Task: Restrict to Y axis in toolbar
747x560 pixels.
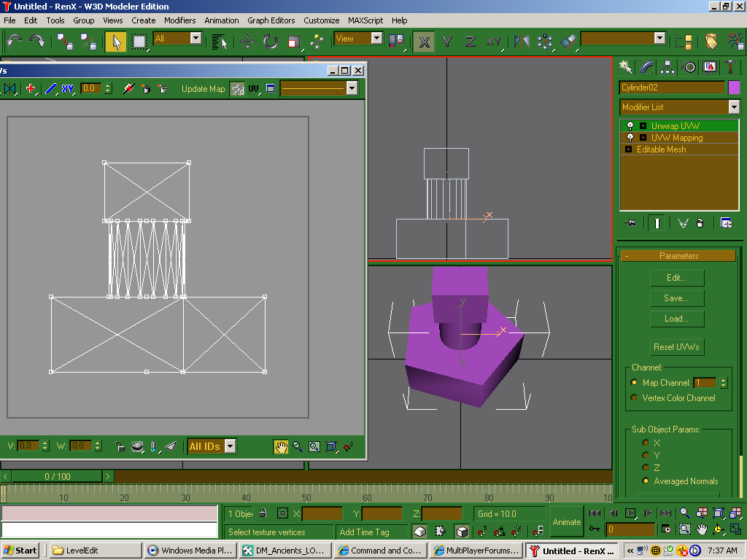Action: pyautogui.click(x=447, y=42)
